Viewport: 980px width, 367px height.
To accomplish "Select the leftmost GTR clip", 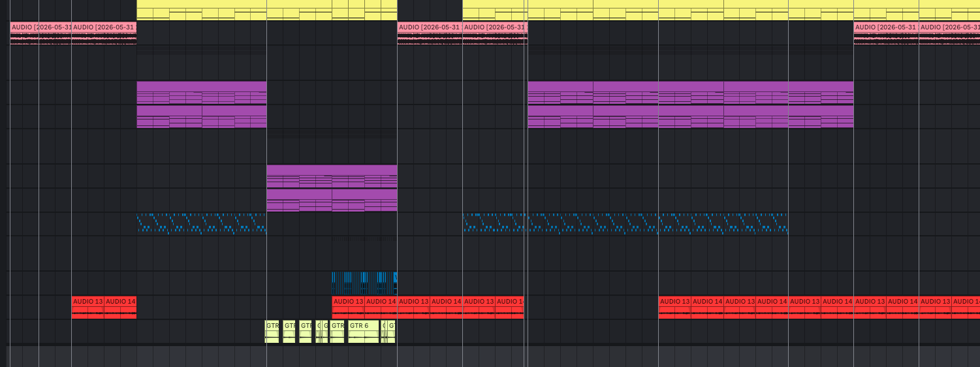I will [x=272, y=331].
